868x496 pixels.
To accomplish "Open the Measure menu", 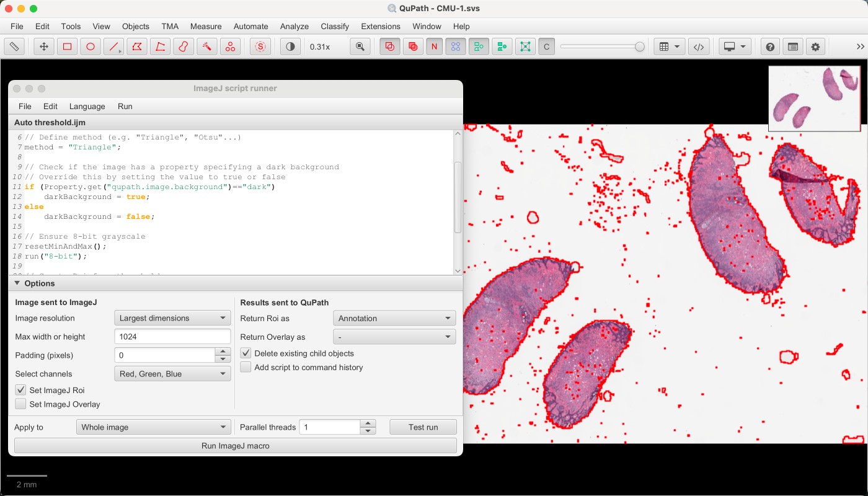I will pos(206,26).
